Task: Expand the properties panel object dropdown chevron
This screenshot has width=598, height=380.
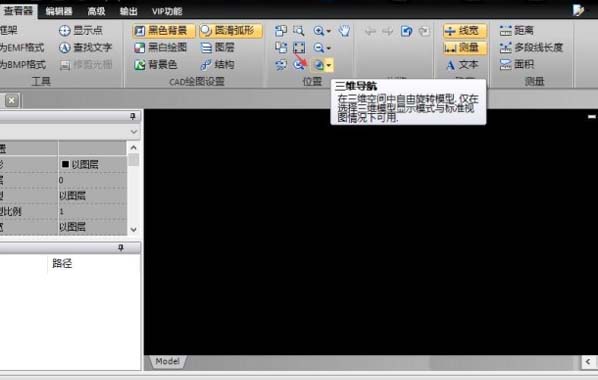Action: [x=133, y=132]
